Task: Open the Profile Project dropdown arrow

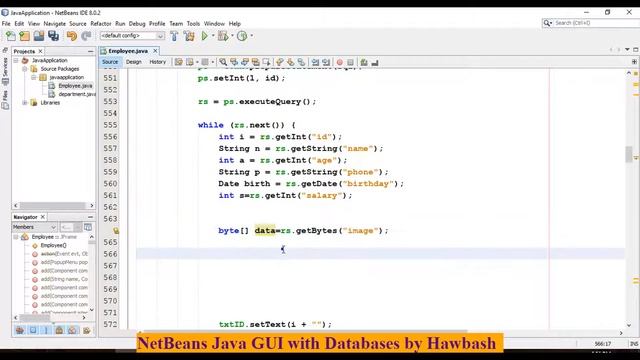Action: tap(251, 36)
